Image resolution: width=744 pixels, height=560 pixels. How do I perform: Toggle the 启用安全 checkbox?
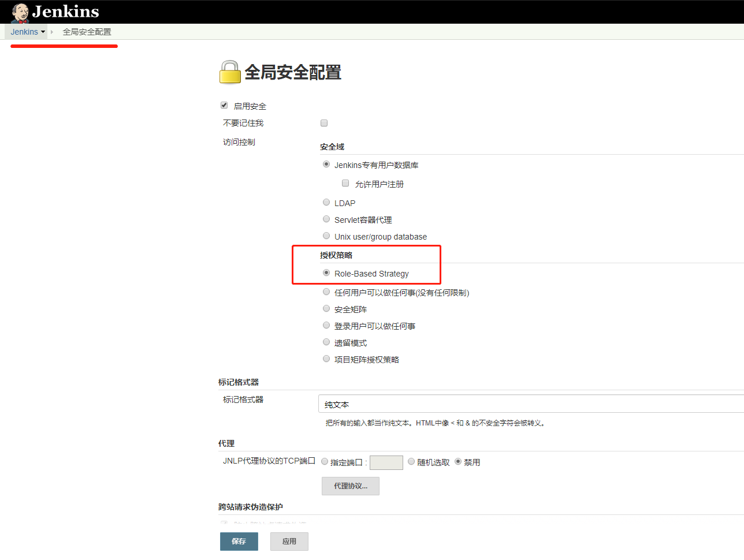pyautogui.click(x=224, y=105)
